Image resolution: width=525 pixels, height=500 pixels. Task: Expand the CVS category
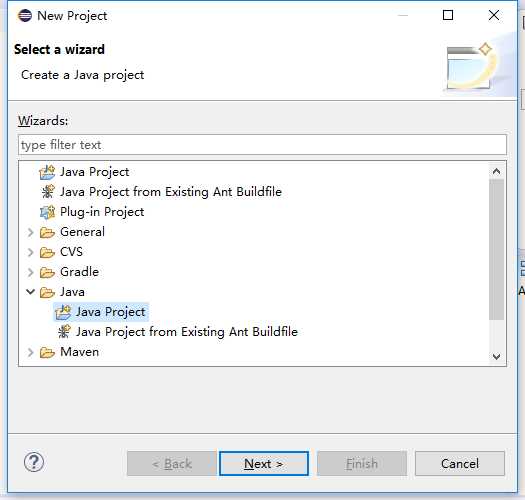click(30, 252)
